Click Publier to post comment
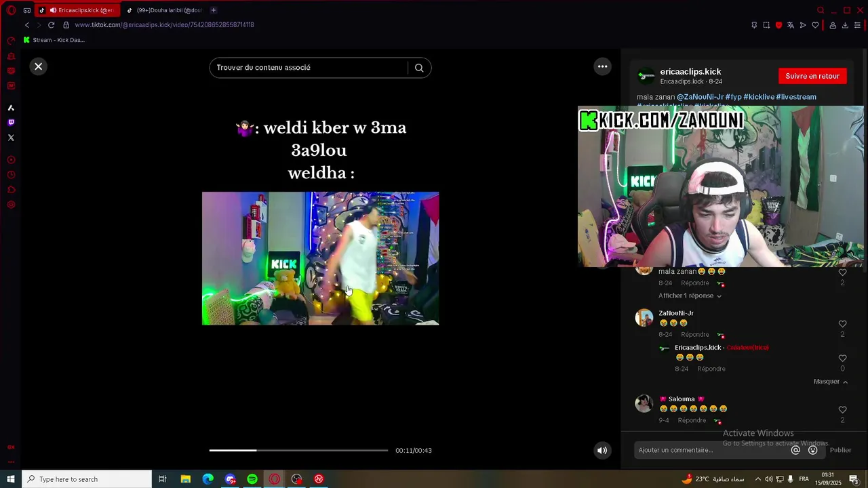Screen dimensions: 868x488 [840, 450]
